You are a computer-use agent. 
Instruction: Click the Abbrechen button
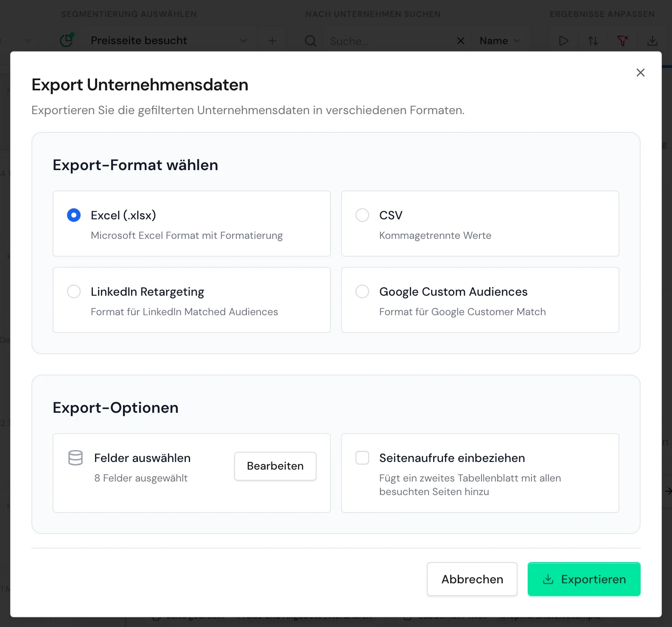point(472,579)
